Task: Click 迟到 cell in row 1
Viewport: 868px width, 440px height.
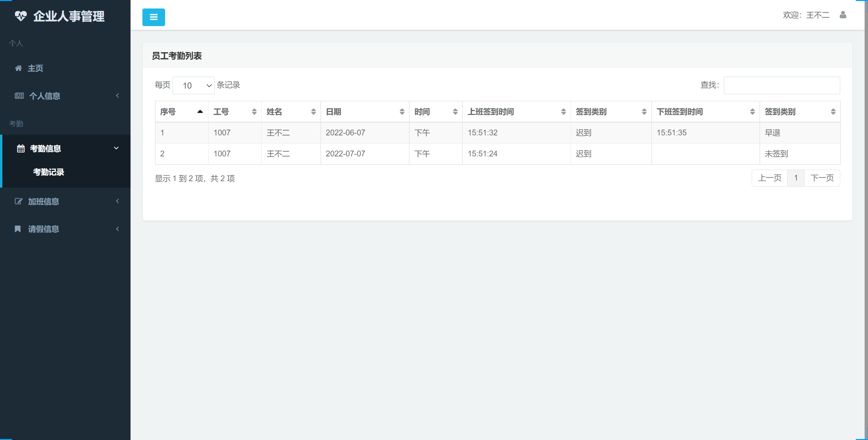Action: coord(584,133)
